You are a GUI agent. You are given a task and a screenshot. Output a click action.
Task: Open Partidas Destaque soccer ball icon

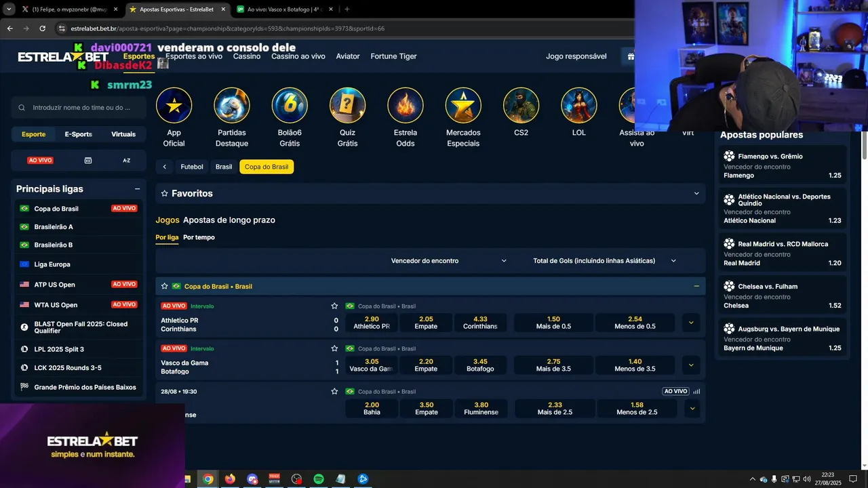coord(232,106)
